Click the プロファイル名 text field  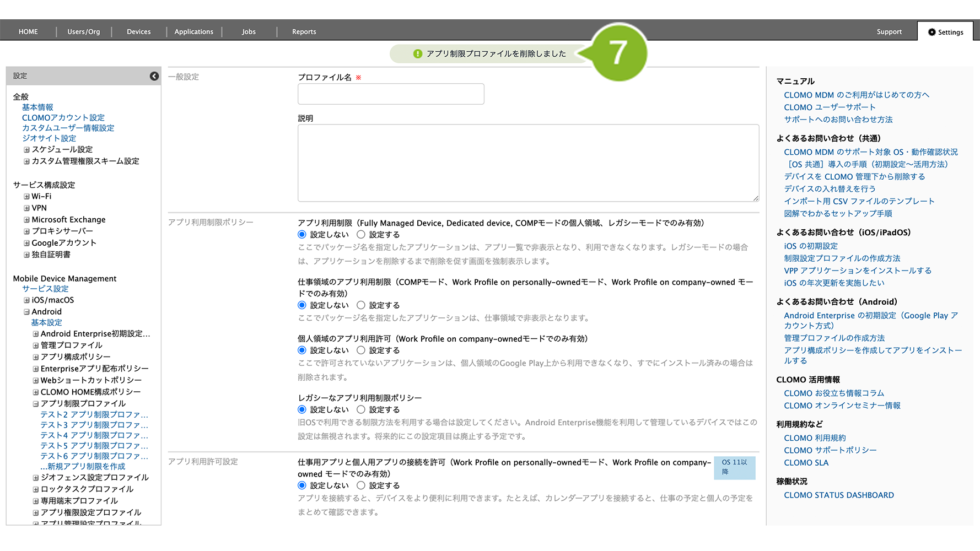pos(391,94)
